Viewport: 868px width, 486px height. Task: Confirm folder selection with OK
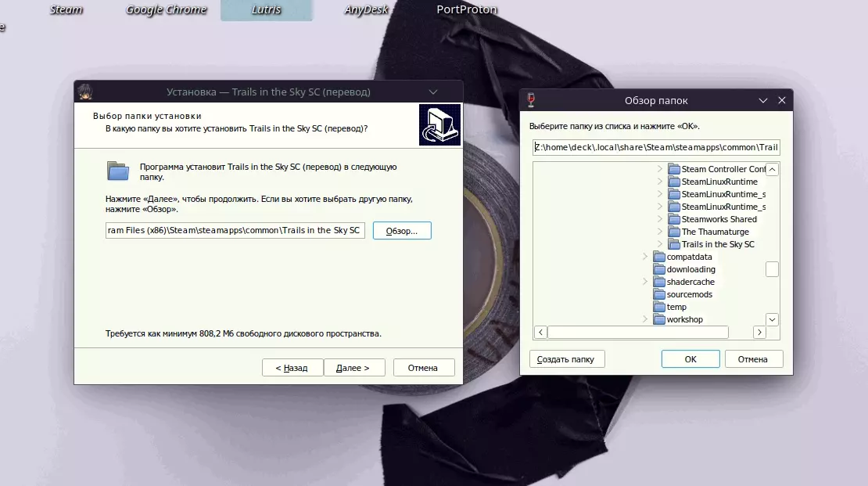point(690,359)
